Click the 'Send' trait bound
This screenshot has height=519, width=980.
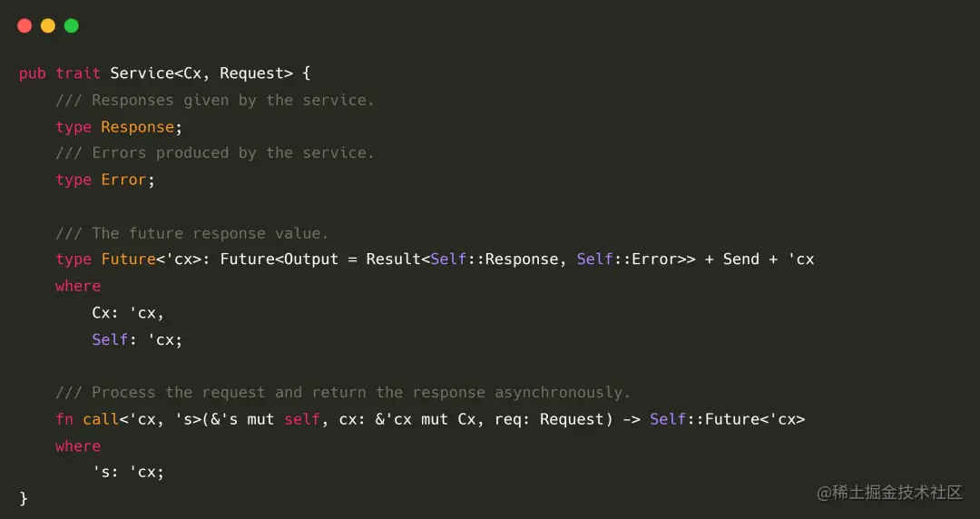point(741,259)
